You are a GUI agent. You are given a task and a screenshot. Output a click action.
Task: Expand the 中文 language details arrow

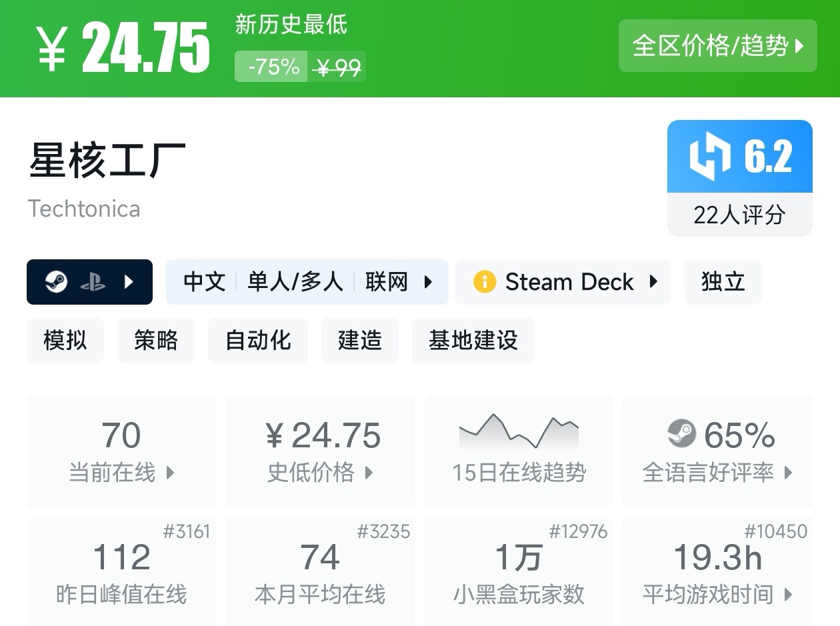[x=429, y=282]
